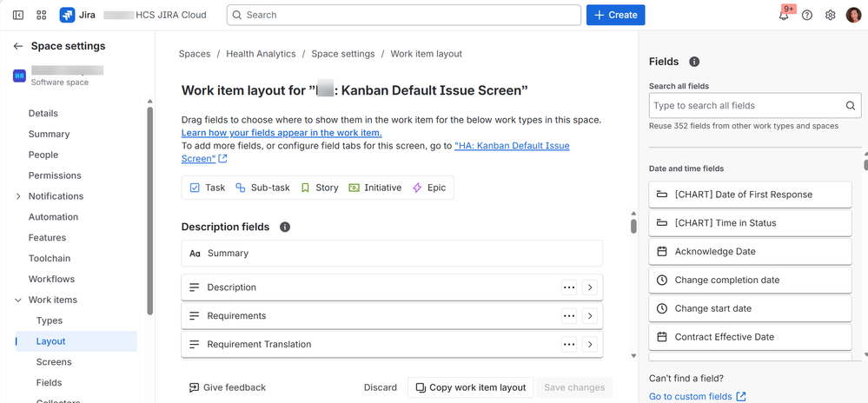Screen dimensions: 868x403
Task: Open the notifications bell
Action: click(x=784, y=15)
